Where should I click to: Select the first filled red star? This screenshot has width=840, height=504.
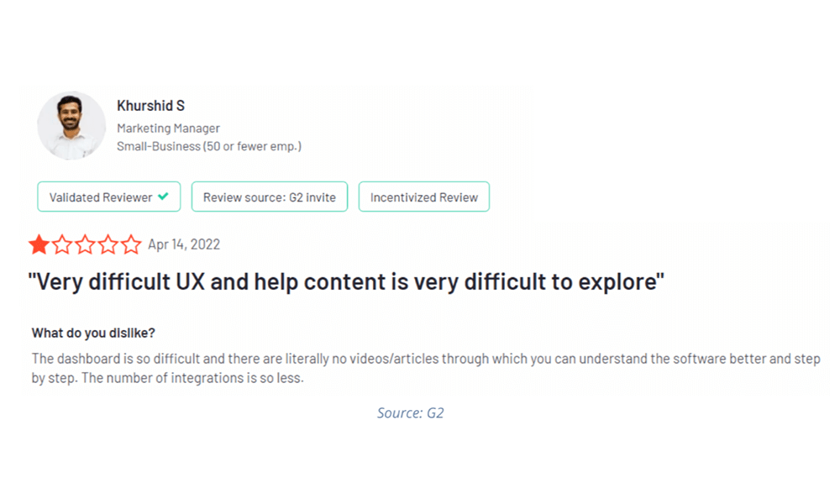click(x=39, y=244)
